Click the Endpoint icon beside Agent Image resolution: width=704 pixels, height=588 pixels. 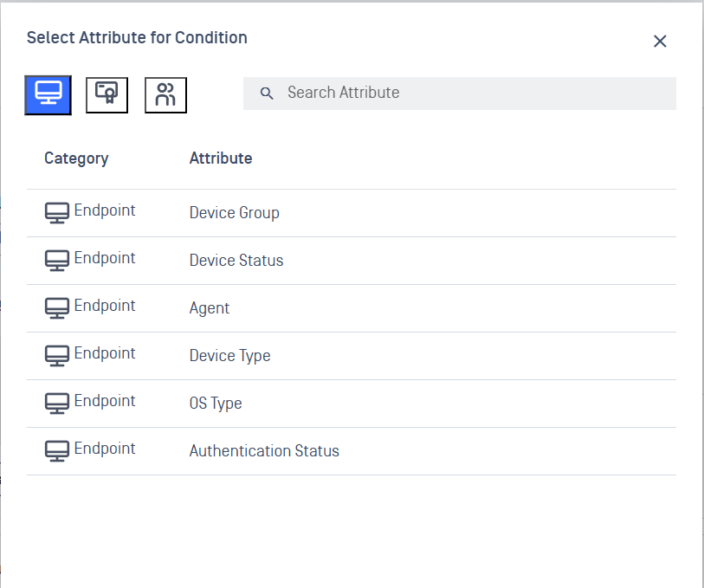click(56, 307)
